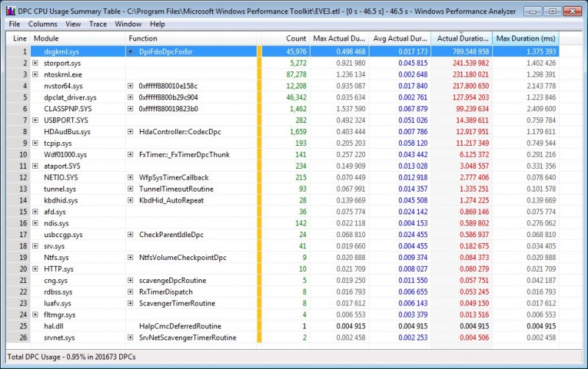This screenshot has height=369, width=588.
Task: Click the max duration value 2.409 600
Action: point(541,109)
